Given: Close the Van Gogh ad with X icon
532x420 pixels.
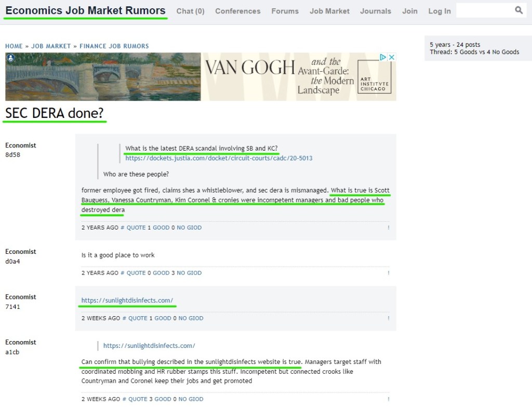Looking at the screenshot, I should pos(392,57).
